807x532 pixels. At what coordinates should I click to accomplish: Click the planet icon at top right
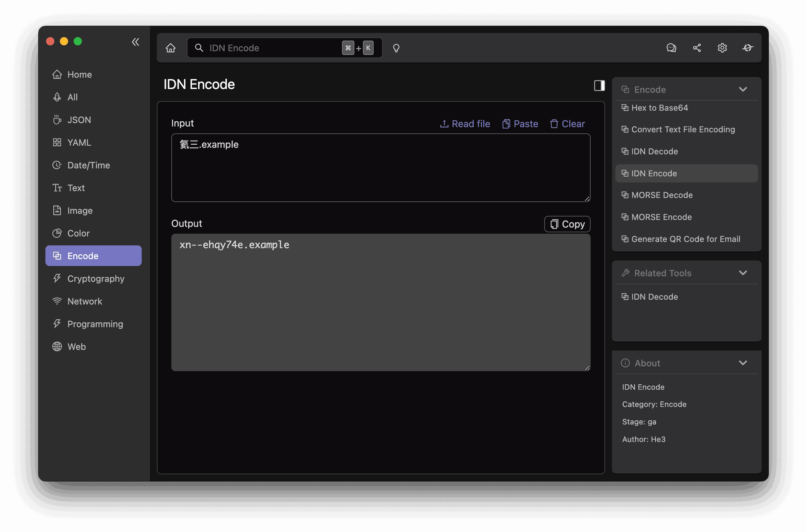point(748,48)
